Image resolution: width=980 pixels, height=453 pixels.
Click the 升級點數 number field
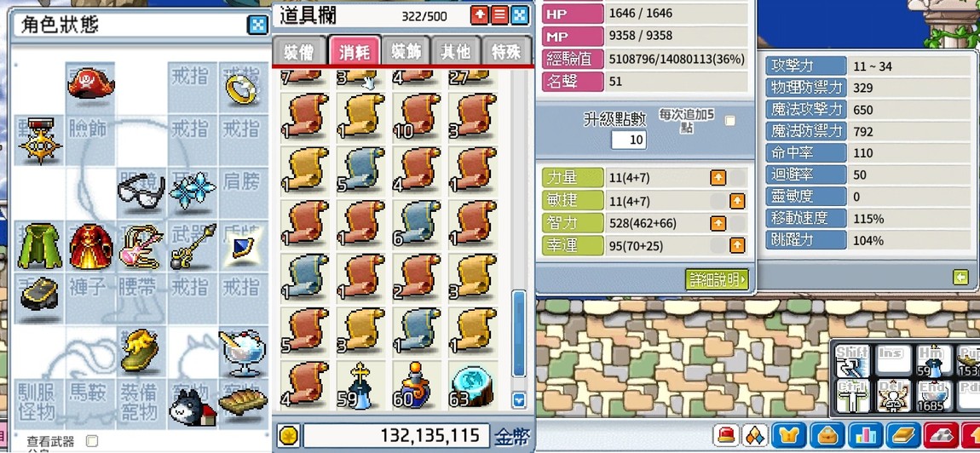[629, 140]
